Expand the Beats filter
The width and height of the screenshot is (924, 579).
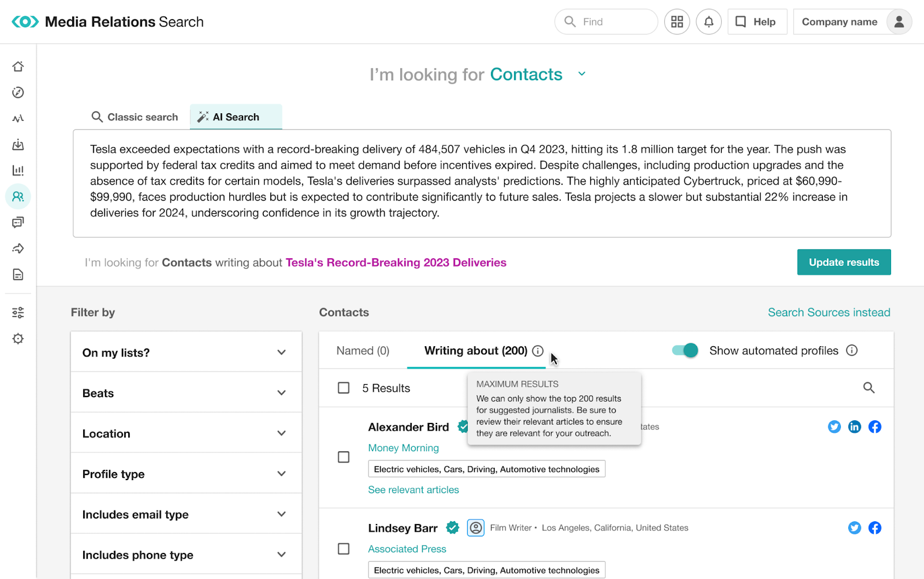(186, 393)
